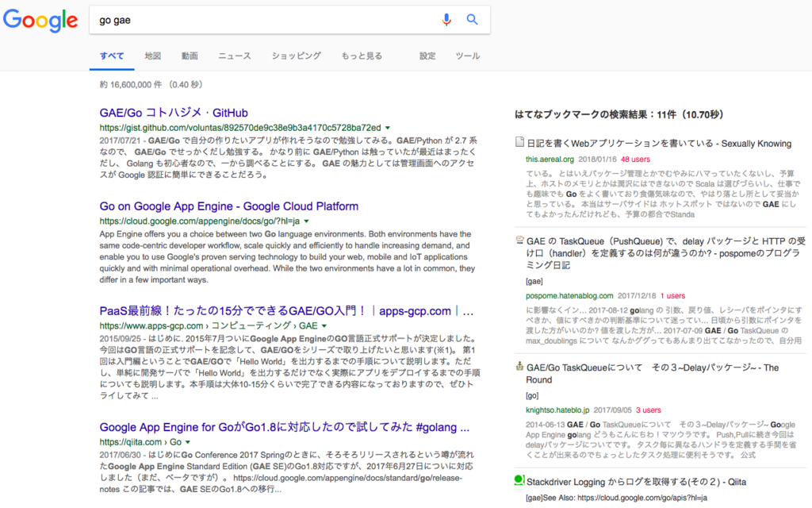Click the gist.github.com green URL text

(240, 128)
